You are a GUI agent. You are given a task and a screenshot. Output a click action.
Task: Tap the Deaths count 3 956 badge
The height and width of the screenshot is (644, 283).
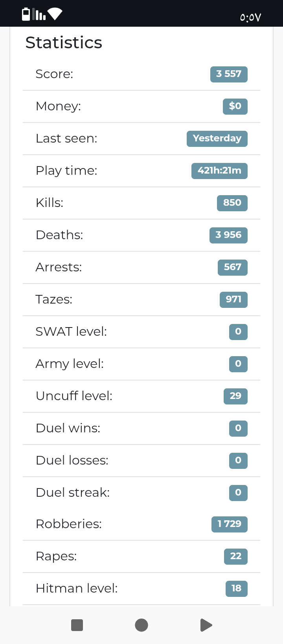(228, 235)
